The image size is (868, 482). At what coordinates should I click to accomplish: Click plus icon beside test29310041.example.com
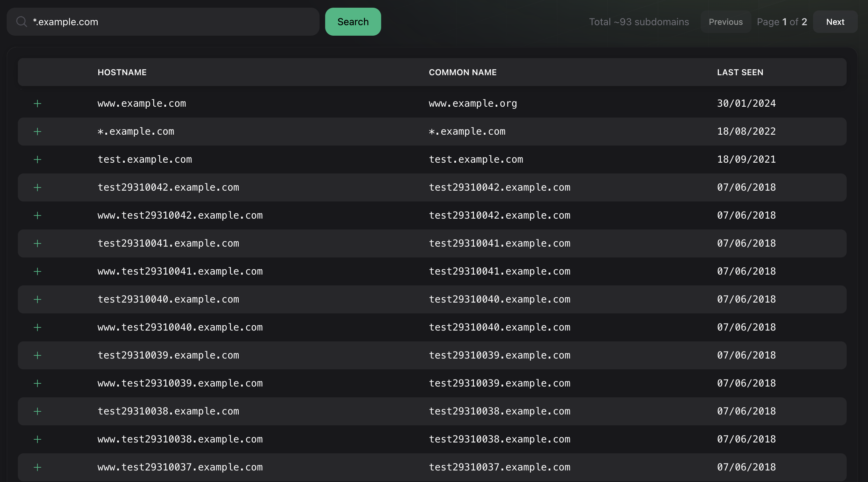37,243
